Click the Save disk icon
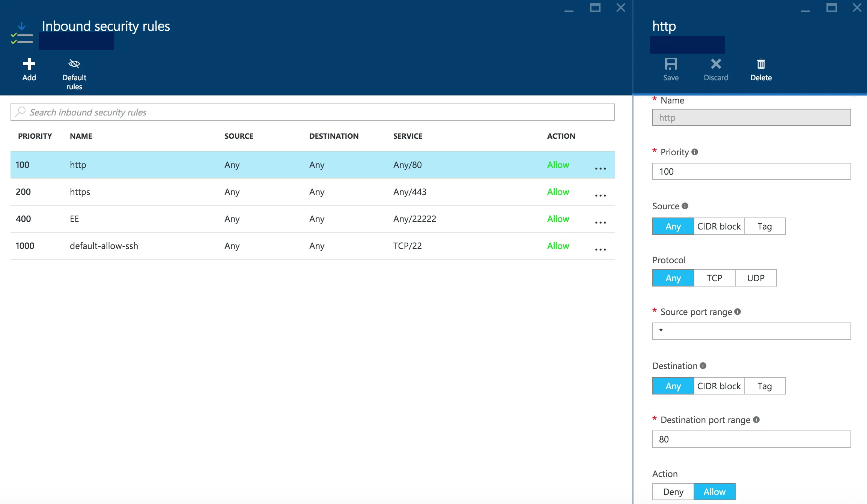Screen dimensions: 867x504 pos(671,64)
